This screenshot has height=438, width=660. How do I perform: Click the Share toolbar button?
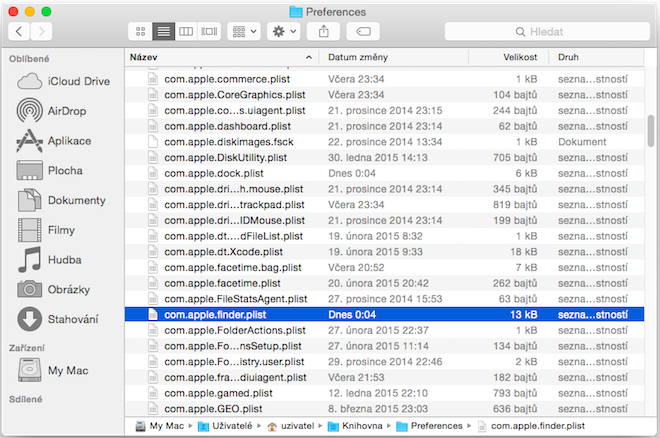[x=325, y=32]
